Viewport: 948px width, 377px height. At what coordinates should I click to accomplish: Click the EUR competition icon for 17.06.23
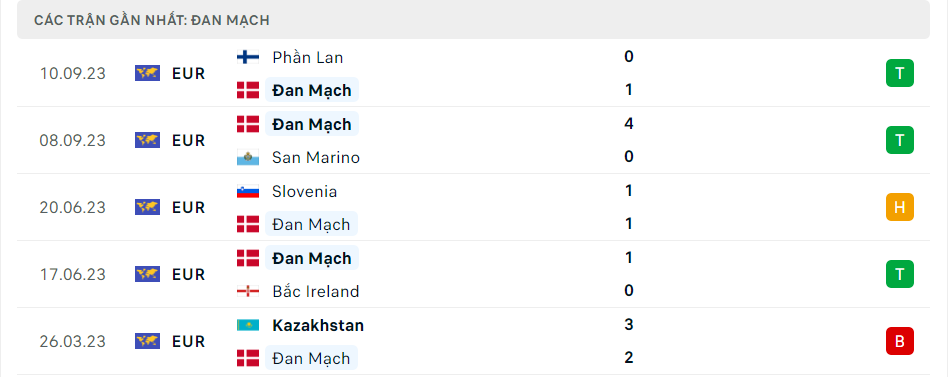[148, 274]
